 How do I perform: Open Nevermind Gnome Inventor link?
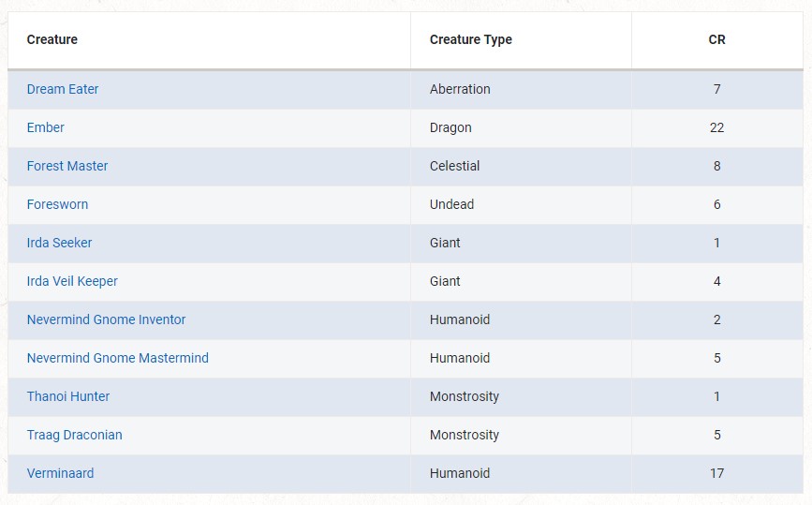(106, 319)
